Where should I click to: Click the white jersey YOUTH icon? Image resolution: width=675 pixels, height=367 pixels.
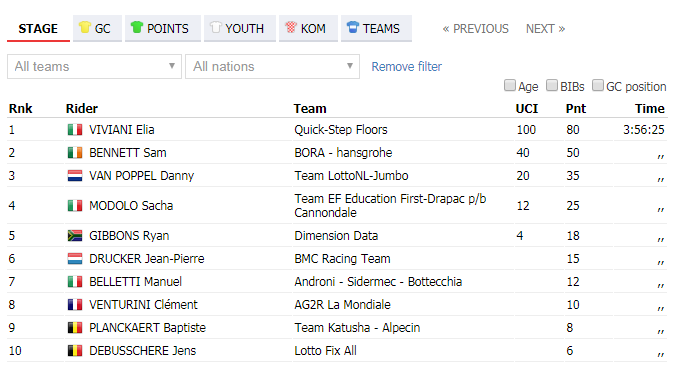(215, 27)
